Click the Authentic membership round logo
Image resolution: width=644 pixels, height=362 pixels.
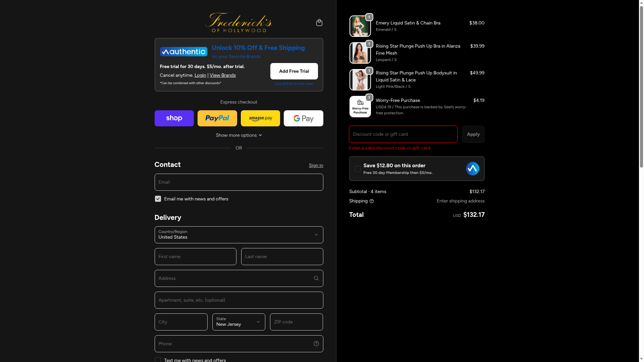point(472,169)
